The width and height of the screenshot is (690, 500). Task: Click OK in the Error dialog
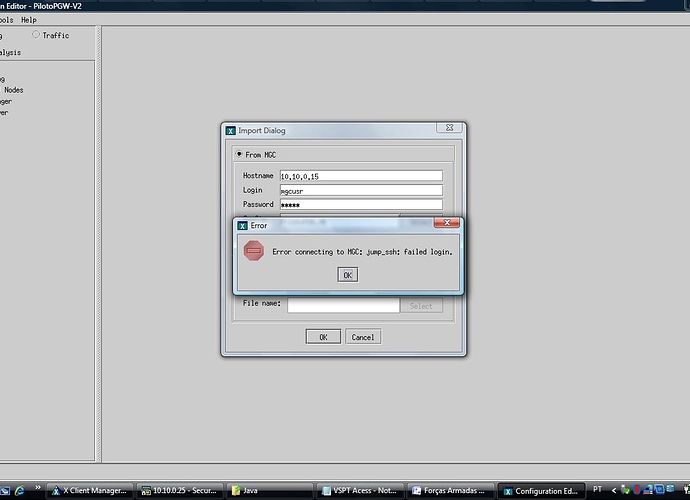(x=348, y=275)
